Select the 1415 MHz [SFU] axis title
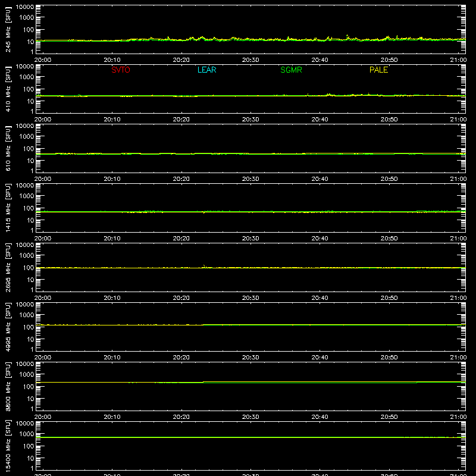This screenshot has width=476, height=476. 8,208
